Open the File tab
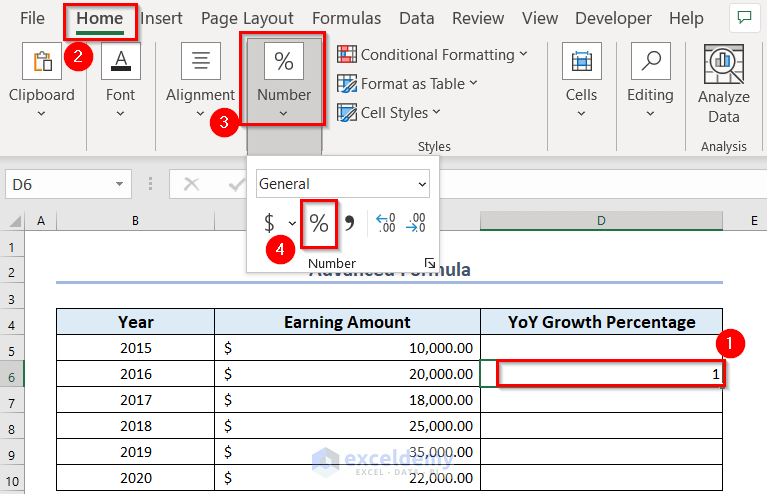Screen dimensions: 767x494 [32, 19]
